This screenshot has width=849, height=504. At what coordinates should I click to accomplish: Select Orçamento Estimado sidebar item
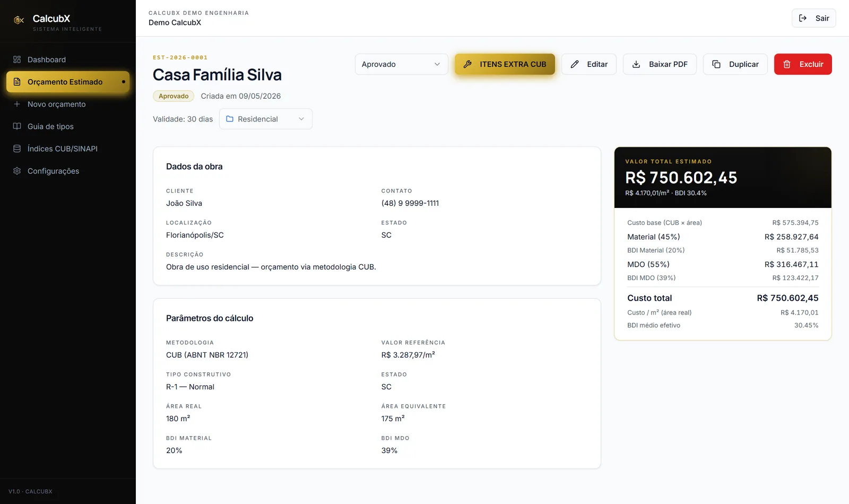tap(68, 82)
